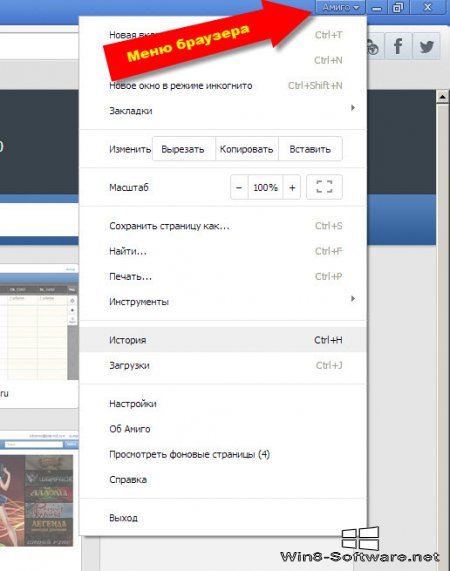Open История from the menu
Image resolution: width=450 pixels, height=571 pixels.
[223, 340]
